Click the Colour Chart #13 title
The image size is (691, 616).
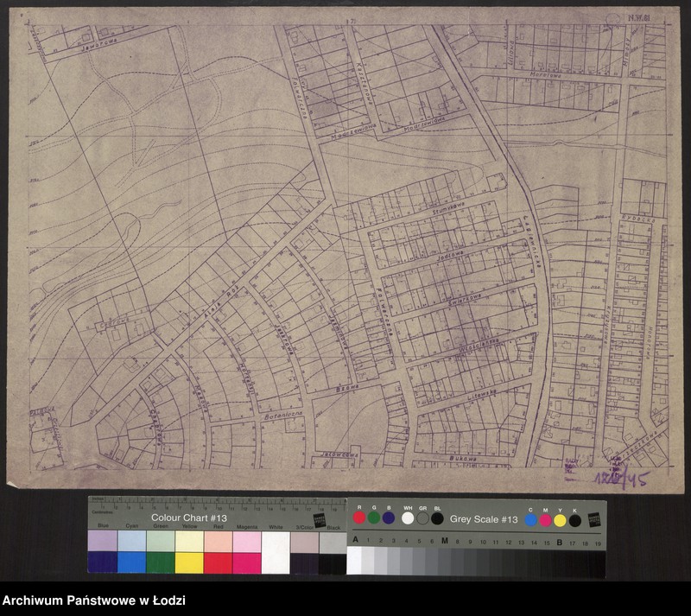coord(187,517)
